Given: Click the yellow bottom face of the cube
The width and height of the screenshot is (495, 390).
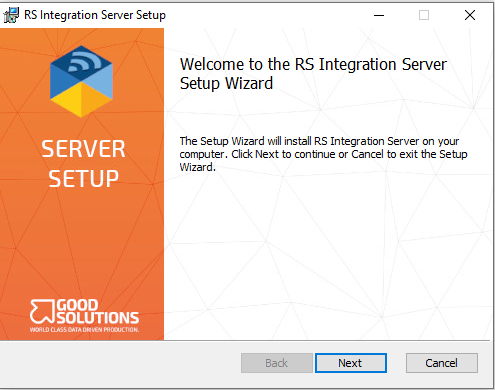Looking at the screenshot, I should coord(81,99).
